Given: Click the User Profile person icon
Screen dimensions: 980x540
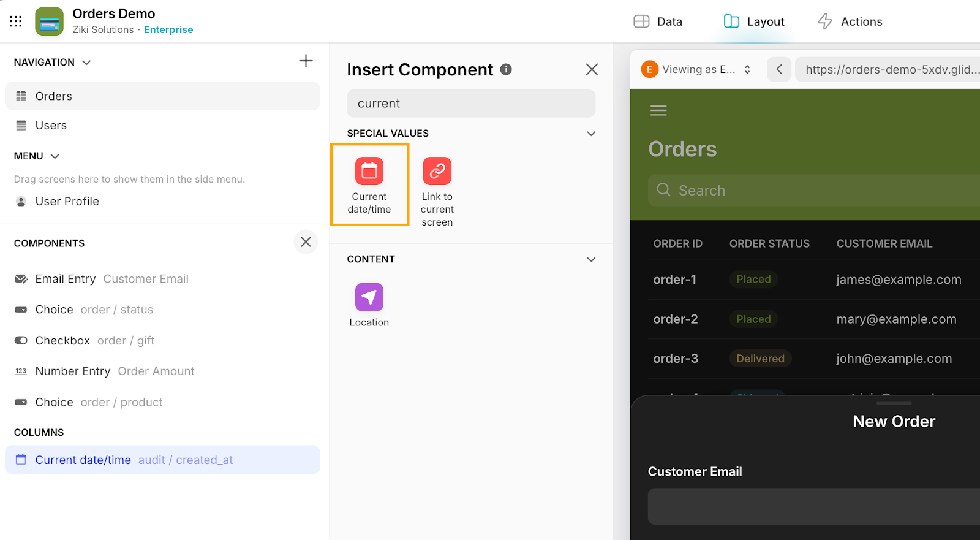Looking at the screenshot, I should coord(21,201).
